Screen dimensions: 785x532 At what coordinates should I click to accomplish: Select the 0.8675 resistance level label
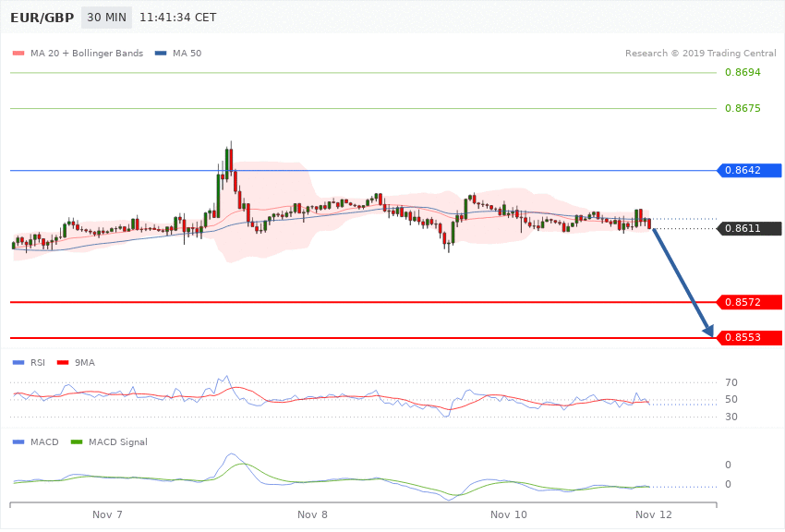[x=743, y=108]
